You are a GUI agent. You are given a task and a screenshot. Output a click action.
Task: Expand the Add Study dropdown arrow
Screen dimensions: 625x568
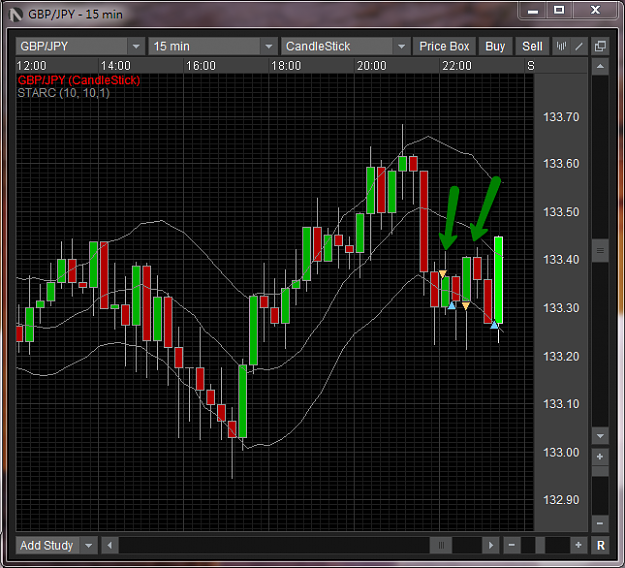coord(88,545)
